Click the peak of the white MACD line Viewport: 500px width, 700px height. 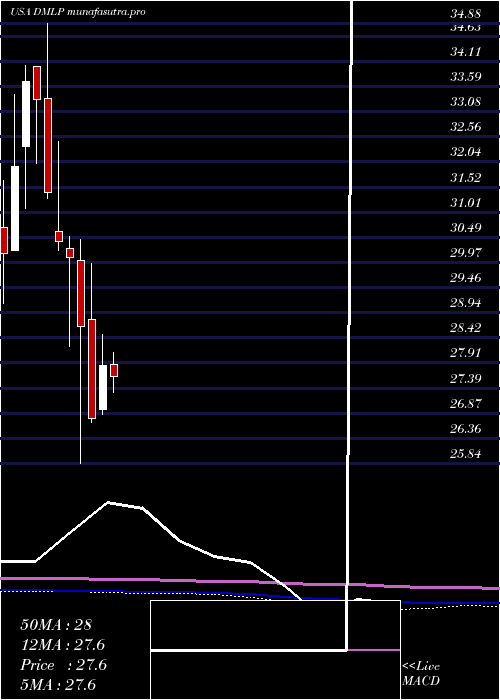[x=108, y=502]
